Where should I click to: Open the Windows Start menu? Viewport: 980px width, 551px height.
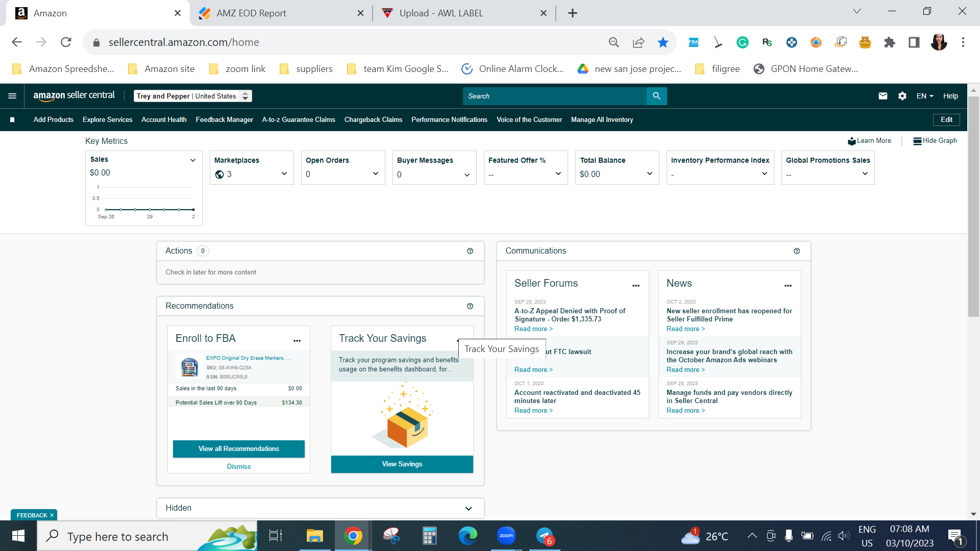coord(18,536)
